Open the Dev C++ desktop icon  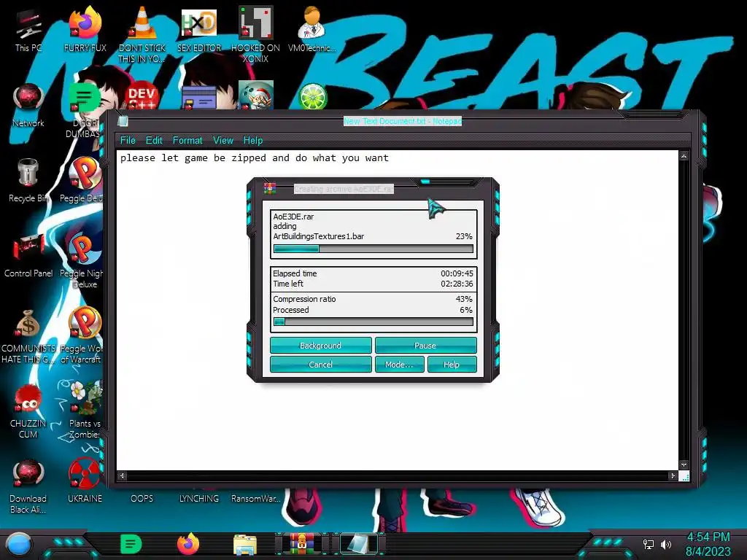coord(142,97)
